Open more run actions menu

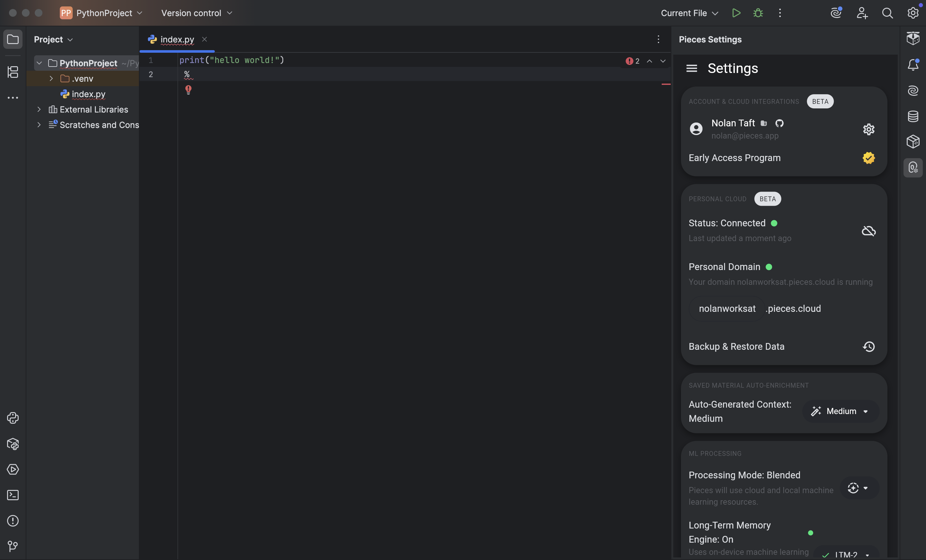pos(780,13)
